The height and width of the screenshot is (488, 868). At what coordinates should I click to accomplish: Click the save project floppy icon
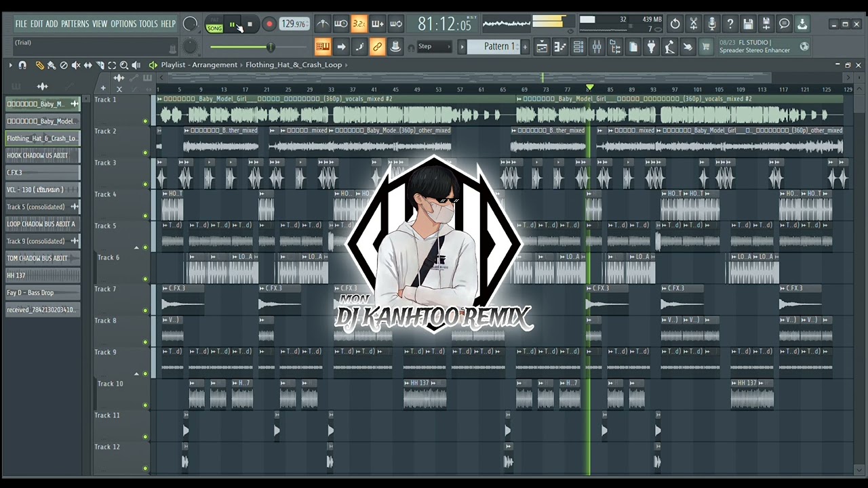748,24
